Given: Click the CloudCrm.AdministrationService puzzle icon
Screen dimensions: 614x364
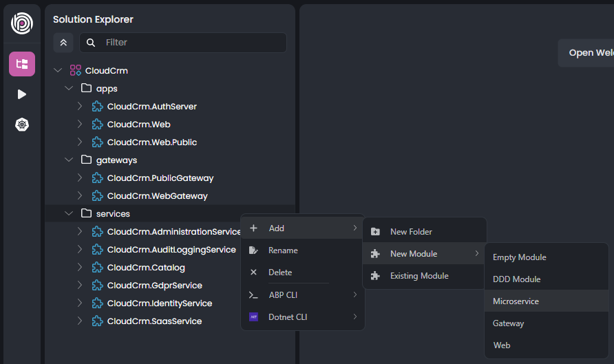Looking at the screenshot, I should [x=97, y=232].
